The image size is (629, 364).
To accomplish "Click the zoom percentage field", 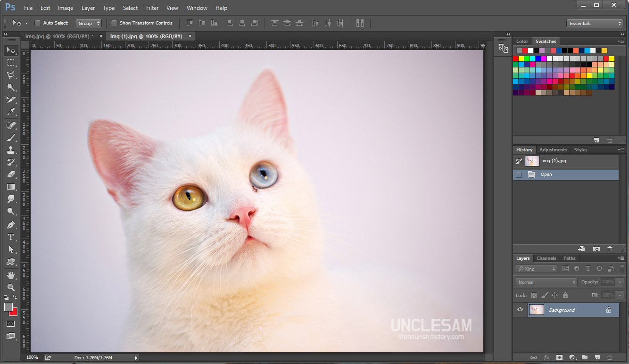I will pyautogui.click(x=32, y=358).
